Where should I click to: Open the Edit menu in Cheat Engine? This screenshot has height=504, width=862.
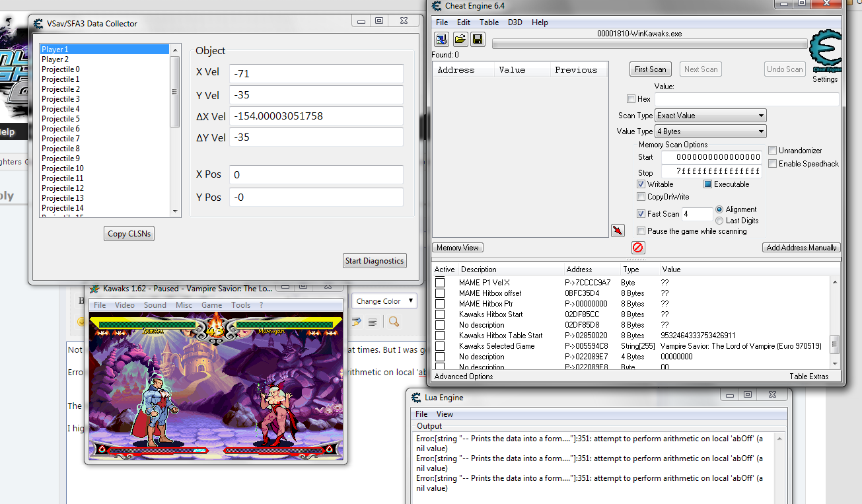(464, 22)
